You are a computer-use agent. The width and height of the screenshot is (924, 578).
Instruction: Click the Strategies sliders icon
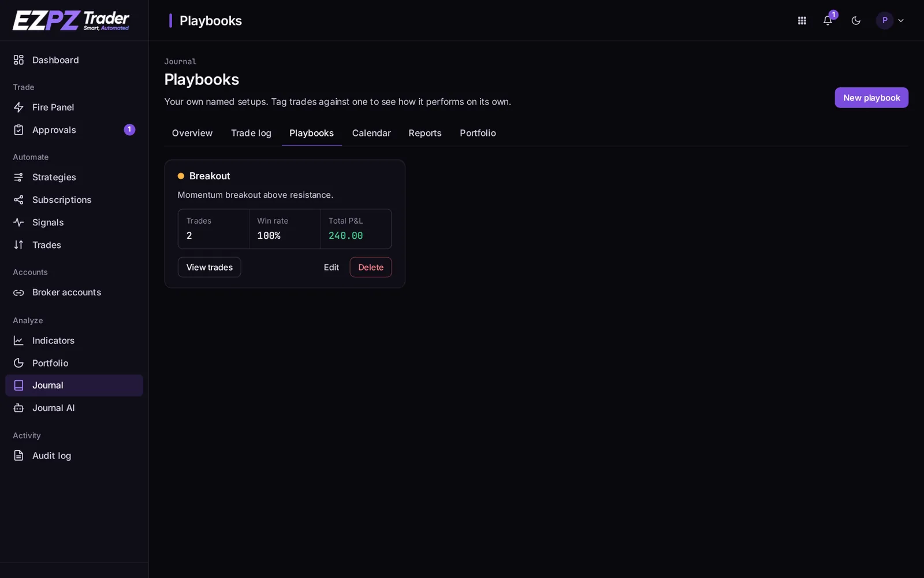pos(18,177)
